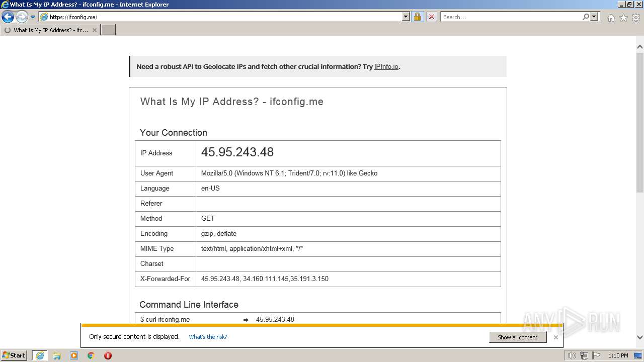The width and height of the screenshot is (644, 362).
Task: Click the browser Forward arrow button
Action: 22,17
